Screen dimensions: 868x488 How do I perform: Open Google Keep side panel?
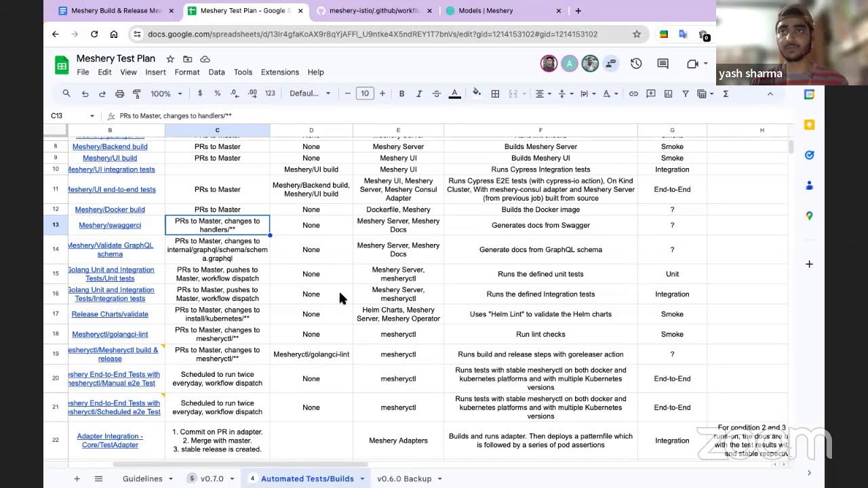809,125
